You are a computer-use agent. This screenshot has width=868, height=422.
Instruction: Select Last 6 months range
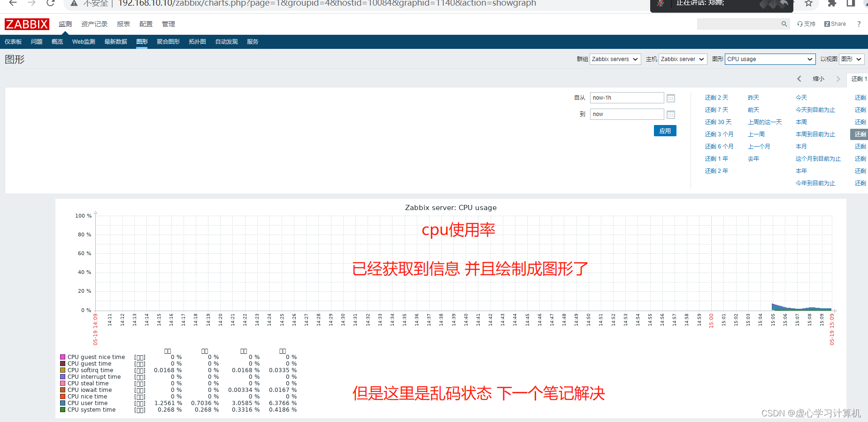(x=719, y=147)
